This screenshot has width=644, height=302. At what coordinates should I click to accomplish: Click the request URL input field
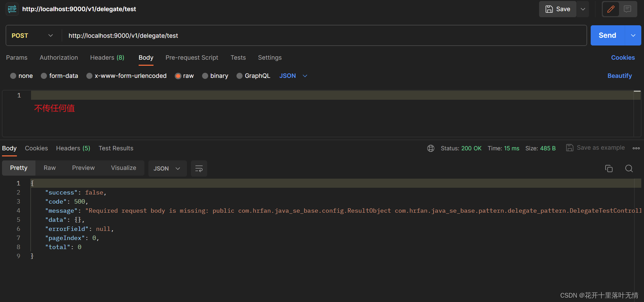pyautogui.click(x=324, y=35)
